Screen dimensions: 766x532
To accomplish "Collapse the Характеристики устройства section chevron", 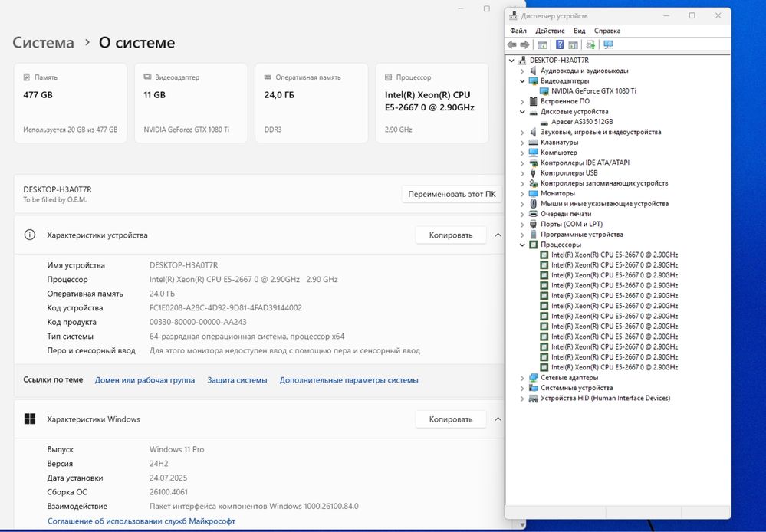I will pos(498,235).
